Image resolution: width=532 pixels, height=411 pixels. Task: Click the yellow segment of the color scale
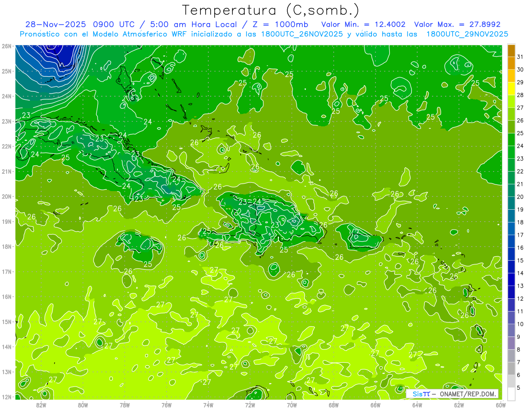click(511, 89)
